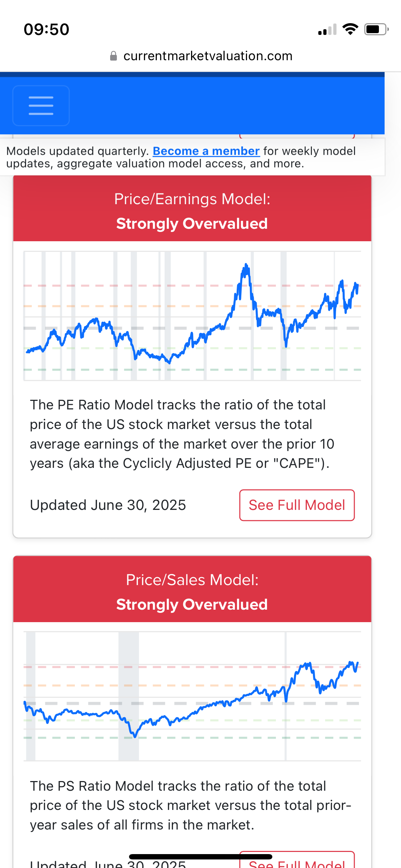
Task: Tap "Strongly Overvalued" under Price/Earnings Model
Action: tap(192, 224)
